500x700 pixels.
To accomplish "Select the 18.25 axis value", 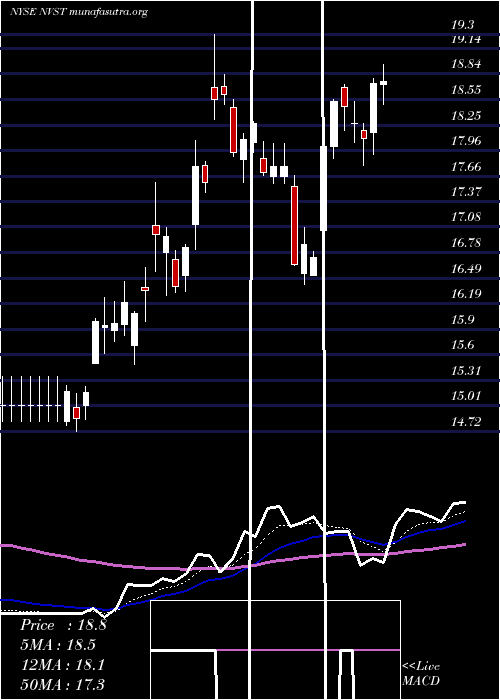I will (466, 116).
